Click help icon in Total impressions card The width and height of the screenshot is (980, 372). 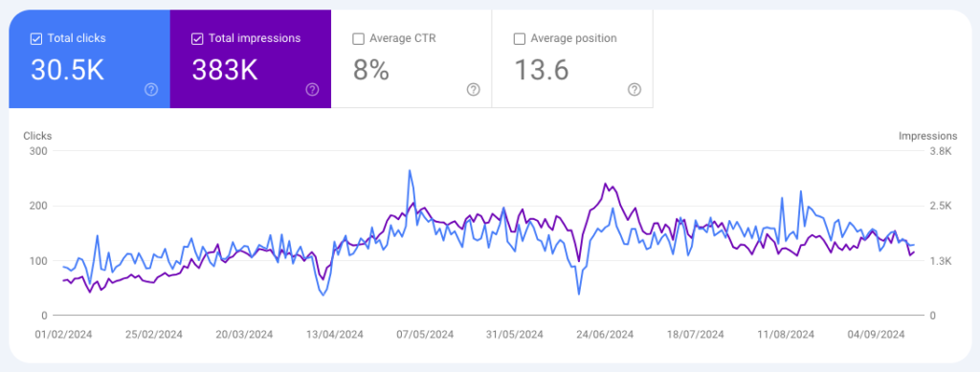pyautogui.click(x=313, y=90)
